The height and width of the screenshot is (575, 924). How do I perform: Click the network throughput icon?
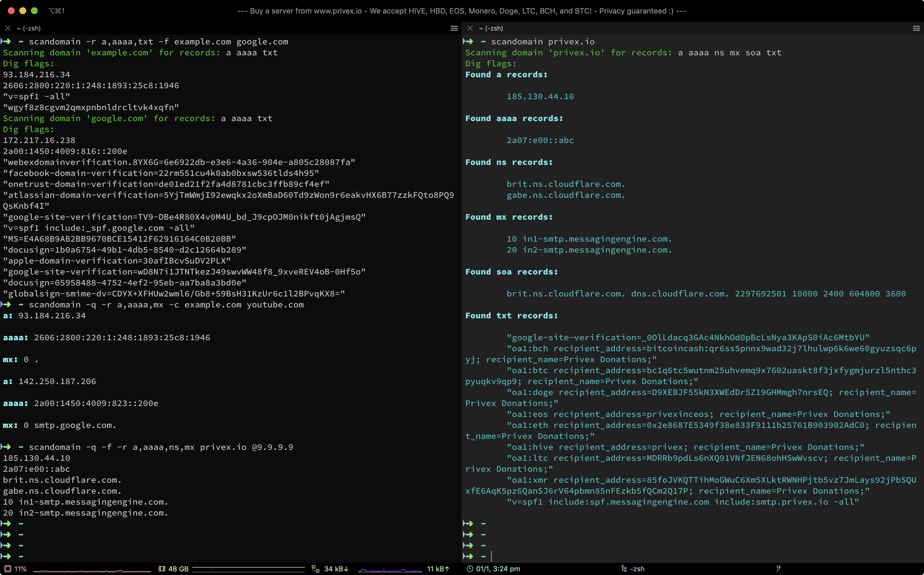tap(315, 569)
